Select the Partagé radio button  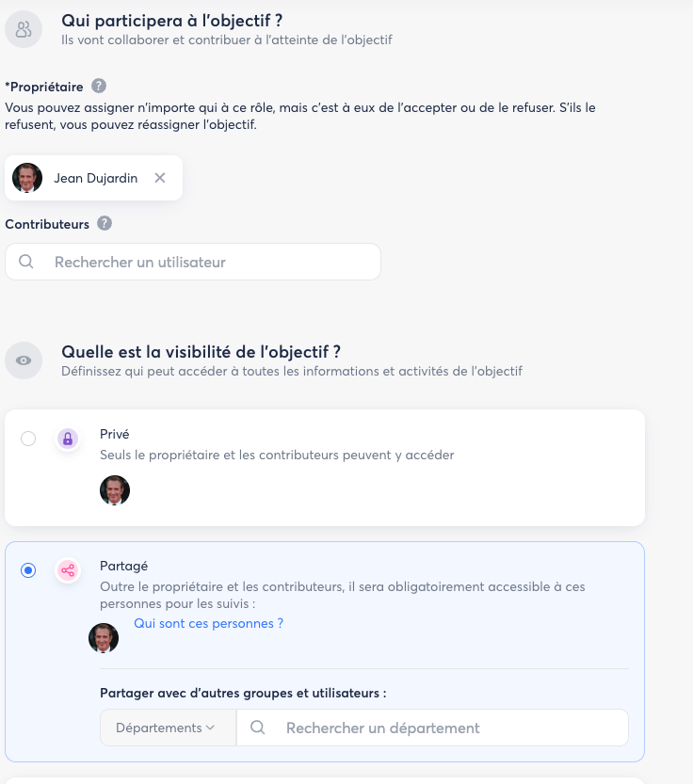(28, 570)
